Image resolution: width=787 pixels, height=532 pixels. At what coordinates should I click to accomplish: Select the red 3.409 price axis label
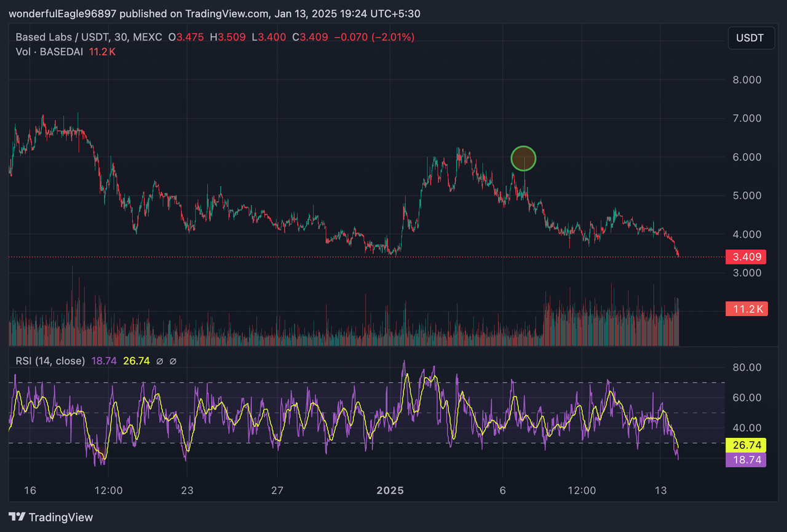point(745,257)
